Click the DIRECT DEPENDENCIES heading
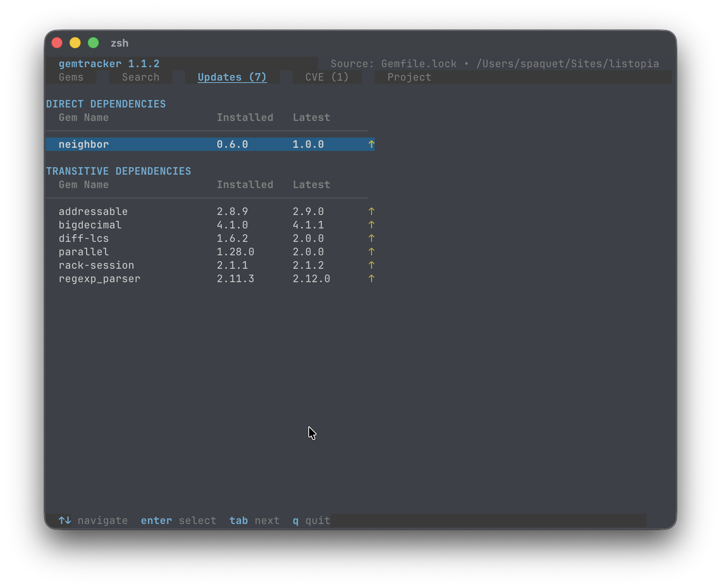721x588 pixels. coord(106,104)
